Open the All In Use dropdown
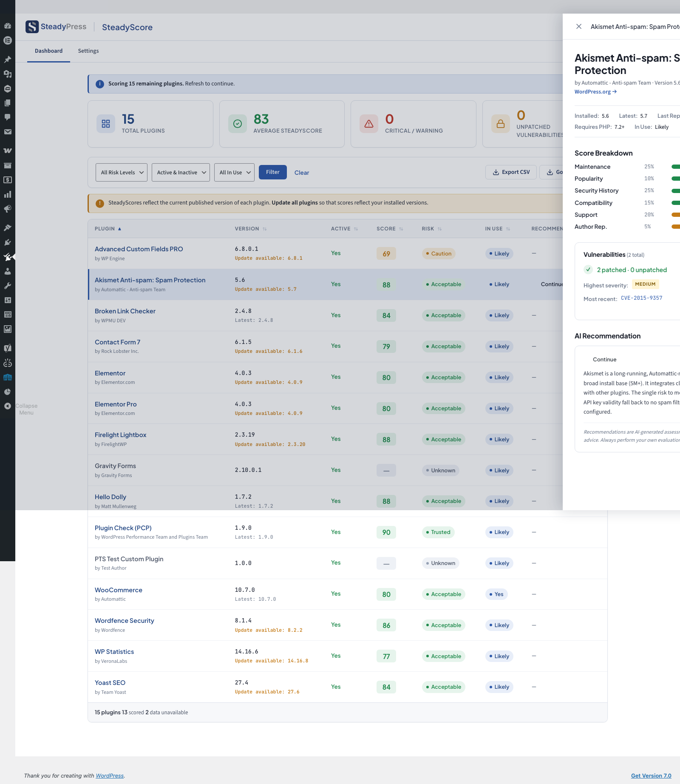Image resolution: width=680 pixels, height=784 pixels. tap(234, 172)
